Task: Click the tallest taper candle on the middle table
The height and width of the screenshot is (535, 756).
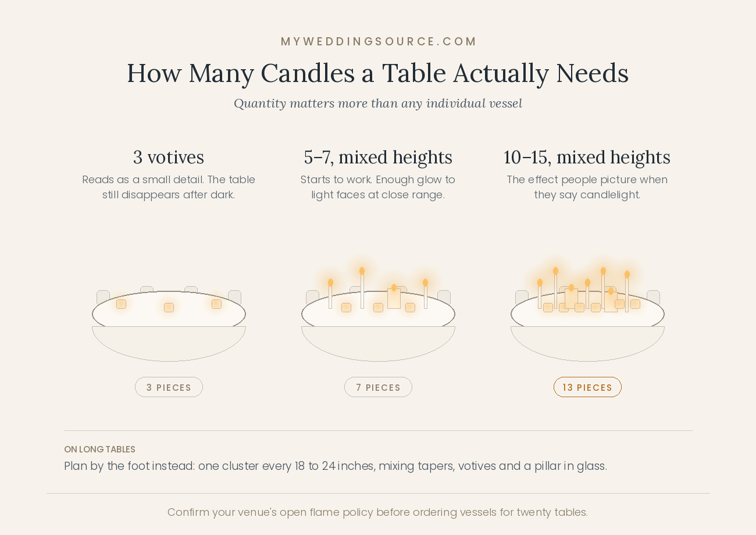Action: [x=362, y=288]
